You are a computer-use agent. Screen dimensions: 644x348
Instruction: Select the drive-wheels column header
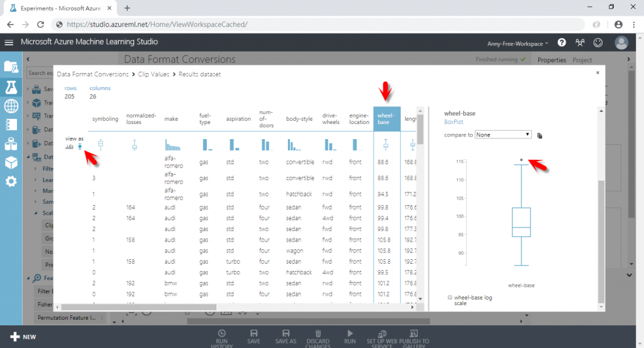click(x=331, y=119)
